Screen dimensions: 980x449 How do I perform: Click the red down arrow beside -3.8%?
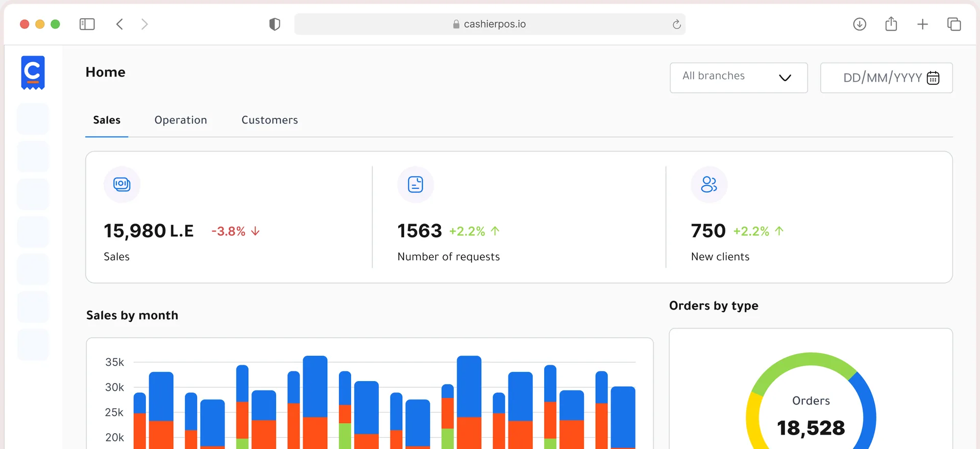(256, 231)
